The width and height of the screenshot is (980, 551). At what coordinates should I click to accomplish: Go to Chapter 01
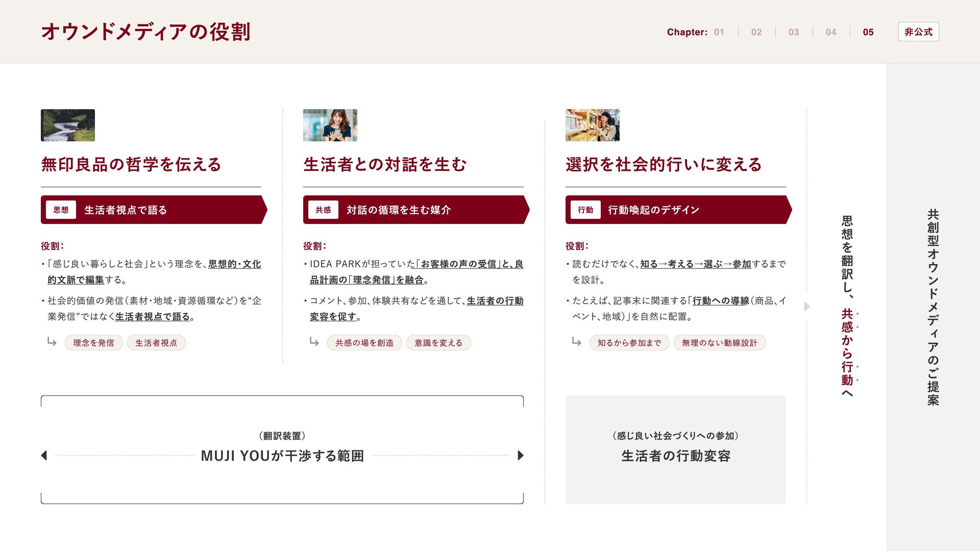719,32
